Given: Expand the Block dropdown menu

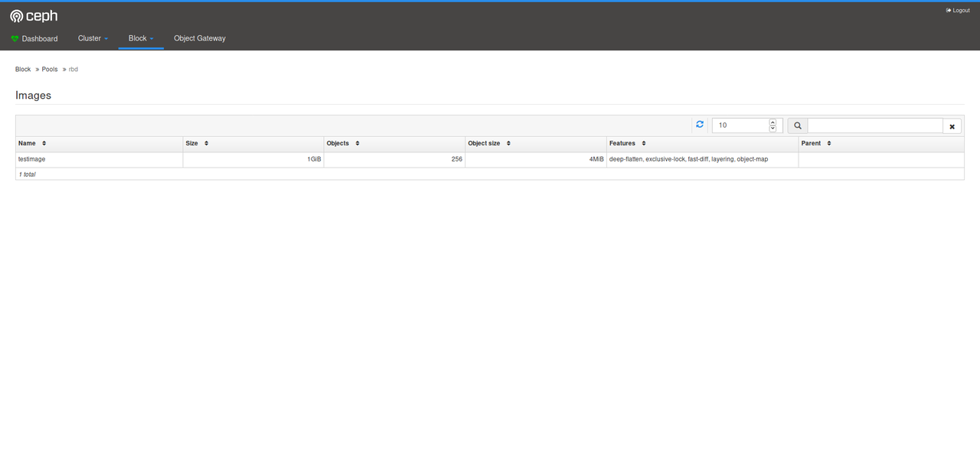Looking at the screenshot, I should tap(141, 38).
